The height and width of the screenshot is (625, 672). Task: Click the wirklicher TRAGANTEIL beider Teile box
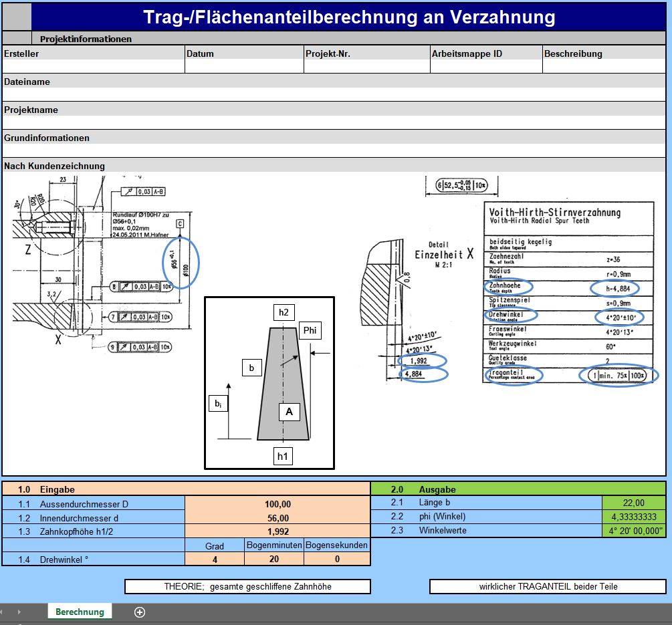548,586
